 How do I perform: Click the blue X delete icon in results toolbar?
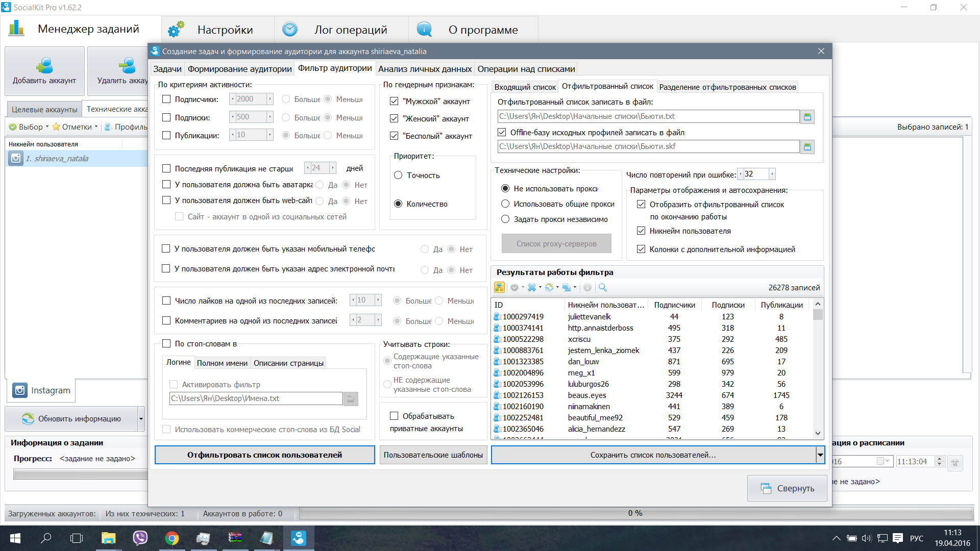point(532,288)
